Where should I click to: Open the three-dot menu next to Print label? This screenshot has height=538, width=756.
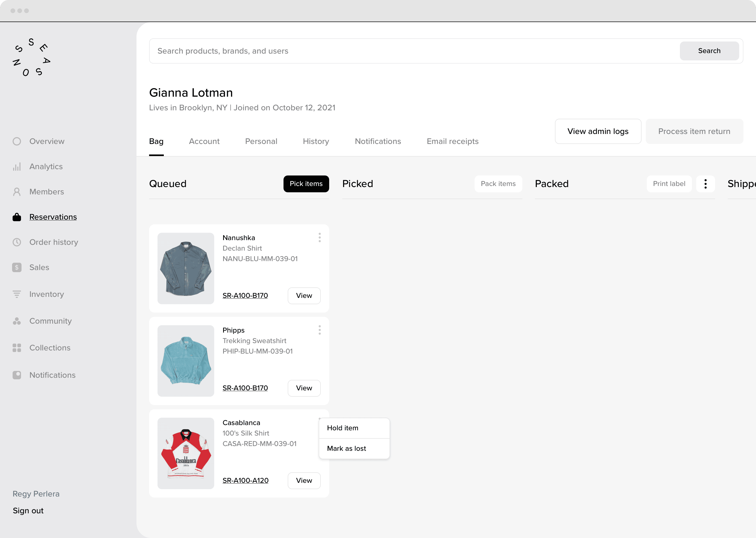click(705, 184)
